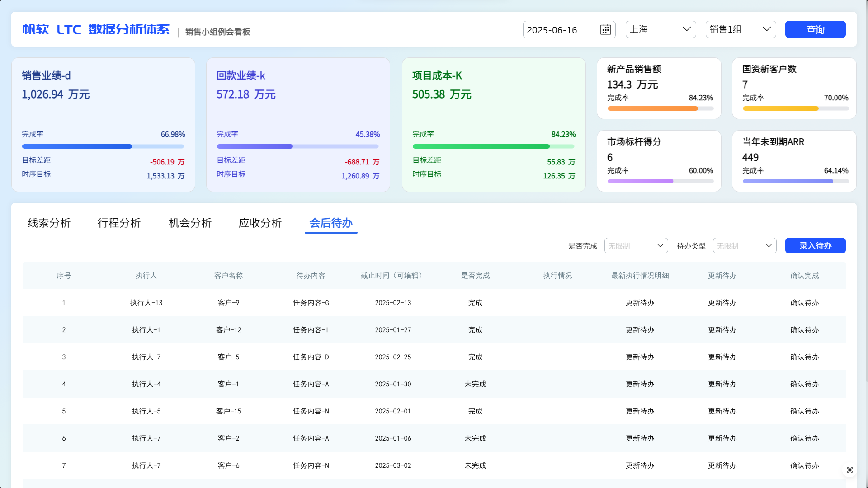Click the 销售业绩-d completion progress bar
Viewport: 868px width, 488px height.
pyautogui.click(x=103, y=146)
